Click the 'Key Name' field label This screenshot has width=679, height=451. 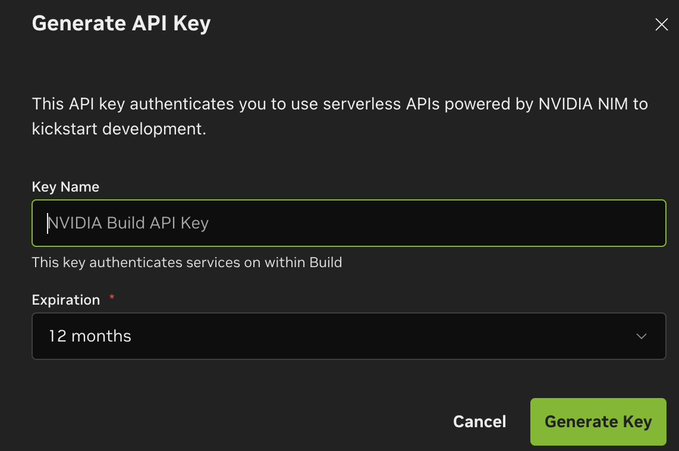(65, 187)
